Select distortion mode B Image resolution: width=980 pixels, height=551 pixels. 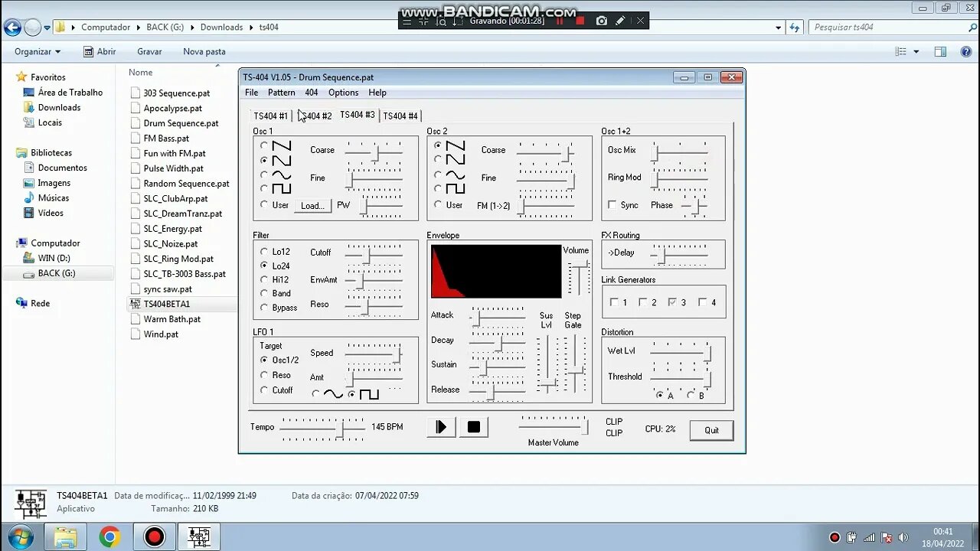(691, 396)
